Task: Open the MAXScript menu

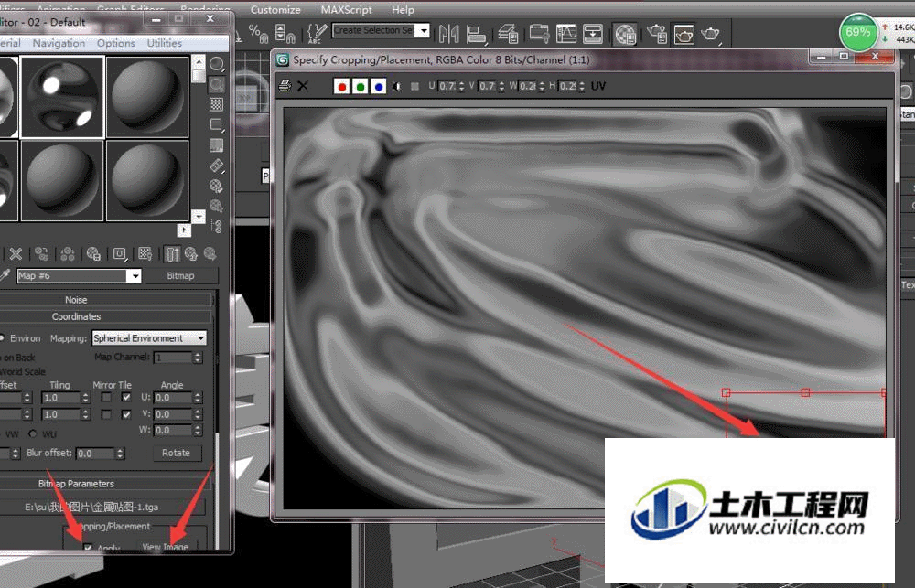Action: click(x=346, y=10)
